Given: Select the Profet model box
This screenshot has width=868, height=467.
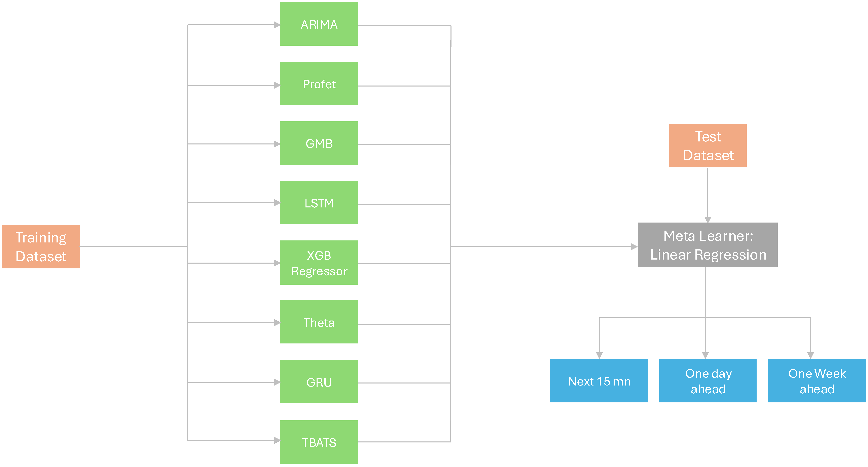Looking at the screenshot, I should [x=319, y=84].
